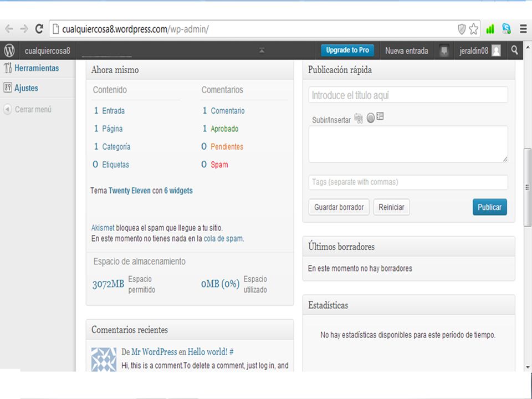Open the Hello world! post link

point(208,352)
